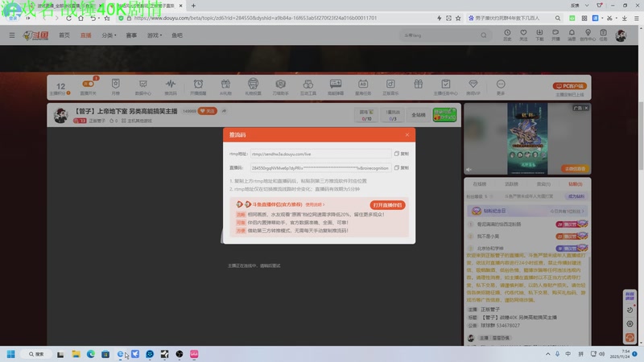Image resolution: width=644 pixels, height=362 pixels.
Task: Go to the 首页 nav item
Action: coord(64,35)
